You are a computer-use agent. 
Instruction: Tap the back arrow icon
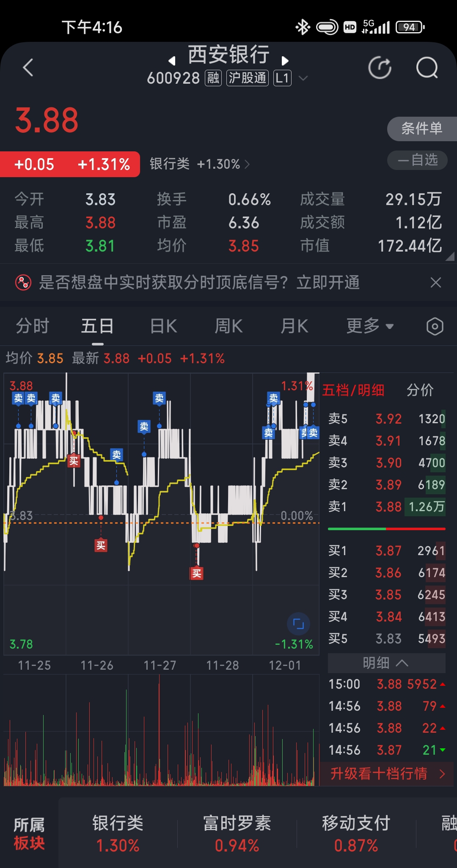pyautogui.click(x=28, y=68)
